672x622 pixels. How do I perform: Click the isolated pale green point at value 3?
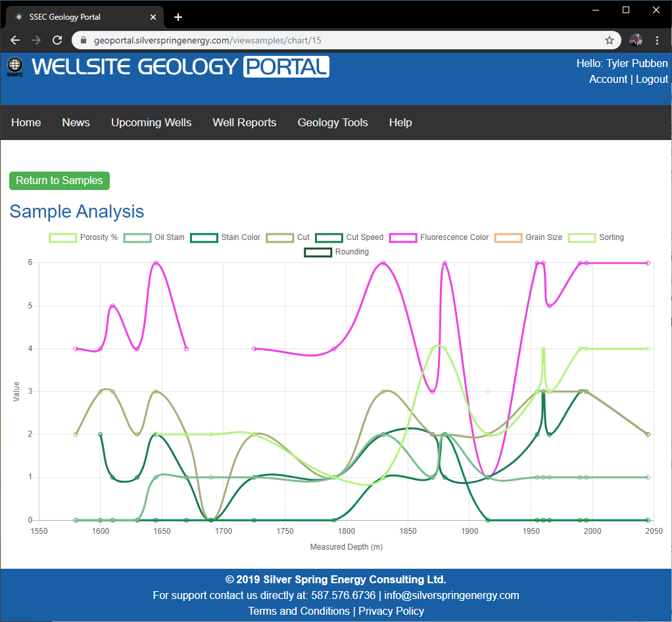[x=488, y=391]
